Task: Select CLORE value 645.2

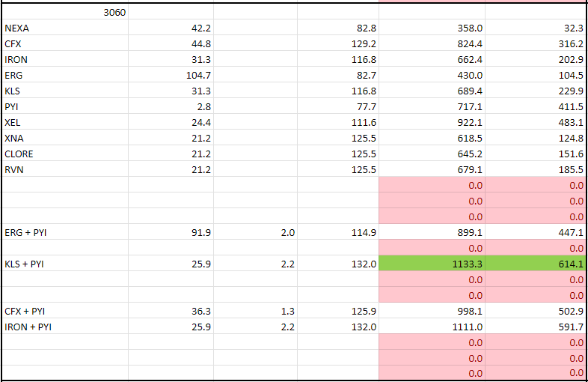Action: tap(432, 154)
